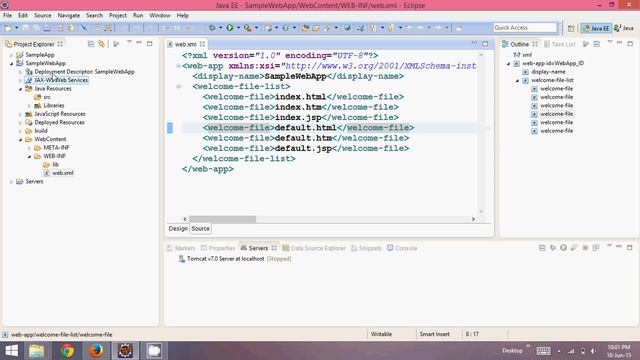Maximize the Project Explorer panel
The height and width of the screenshot is (360, 640).
click(150, 43)
